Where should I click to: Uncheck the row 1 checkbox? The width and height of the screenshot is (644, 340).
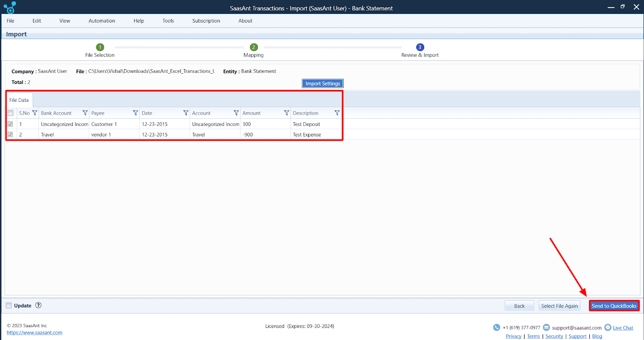point(10,124)
